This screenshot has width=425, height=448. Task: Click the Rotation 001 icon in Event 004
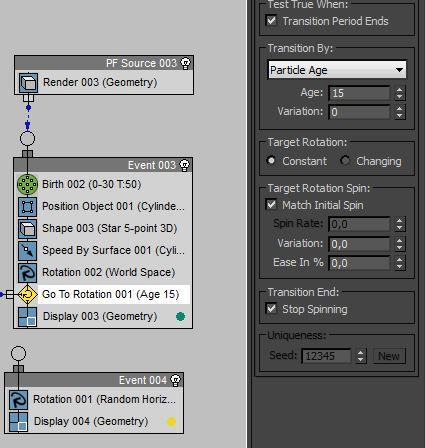[18, 400]
